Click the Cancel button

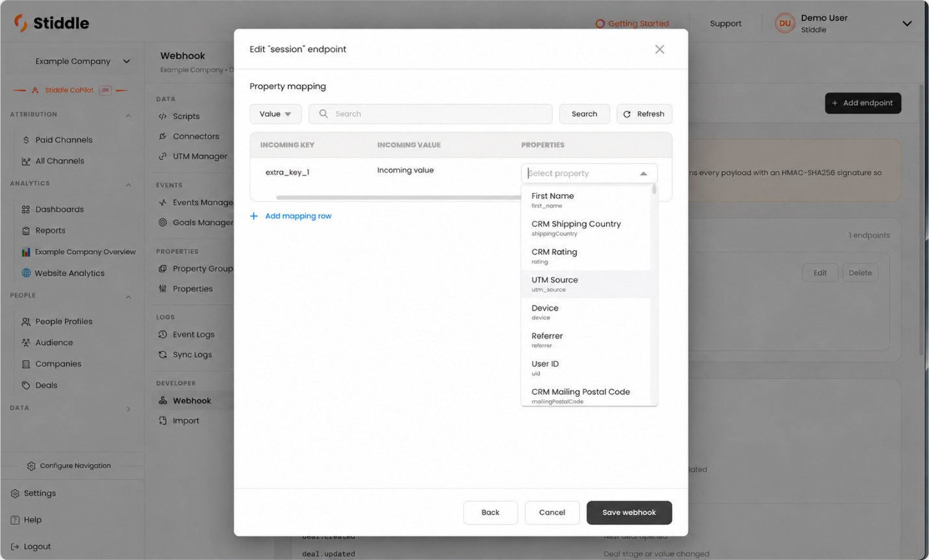tap(552, 513)
